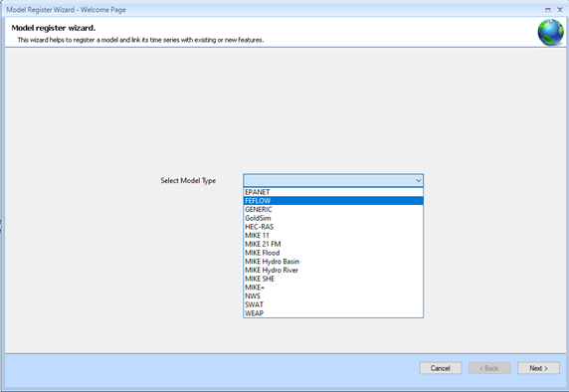
Task: Choose FEFLOW in the dropdown list
Action: coord(333,201)
